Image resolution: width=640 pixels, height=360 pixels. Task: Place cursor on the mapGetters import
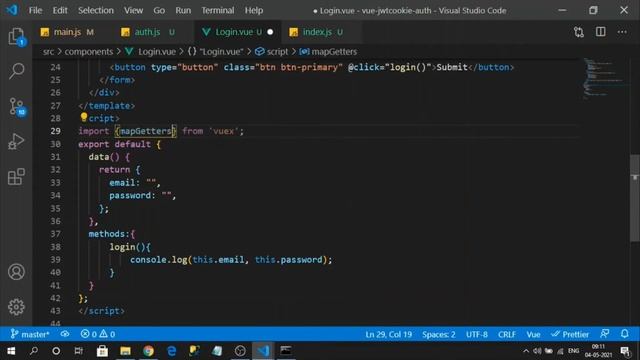pyautogui.click(x=146, y=131)
